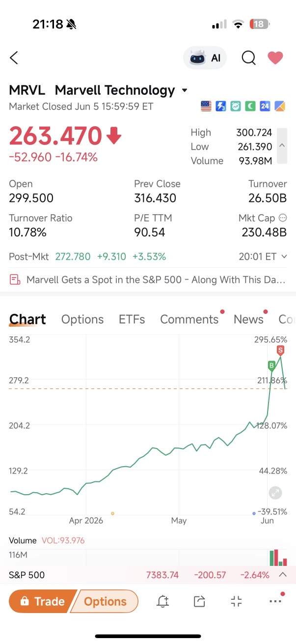296x644 pixels.
Task: Expand the Marvell Technology stock name dropdown
Action: [185, 90]
